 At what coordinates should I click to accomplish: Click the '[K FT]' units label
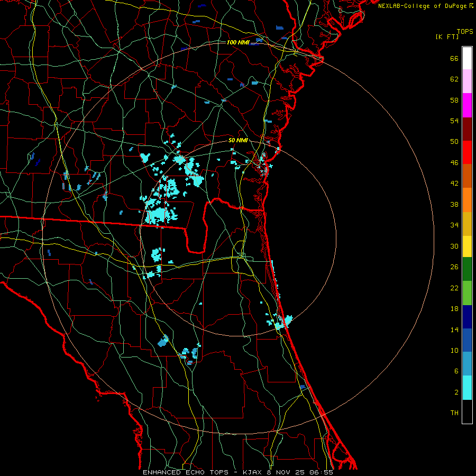point(447,36)
